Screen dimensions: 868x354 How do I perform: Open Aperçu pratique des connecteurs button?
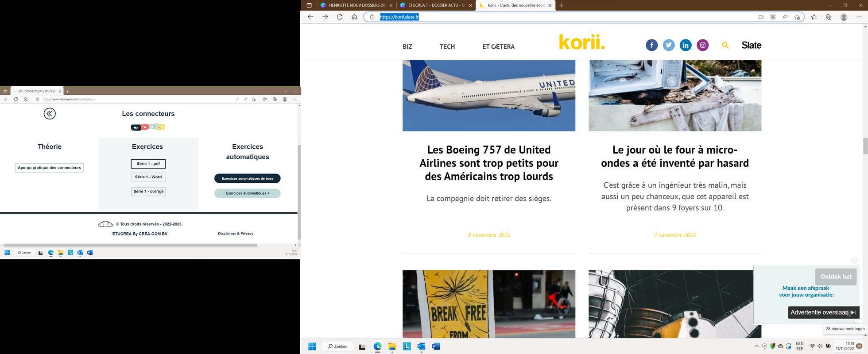click(x=49, y=168)
